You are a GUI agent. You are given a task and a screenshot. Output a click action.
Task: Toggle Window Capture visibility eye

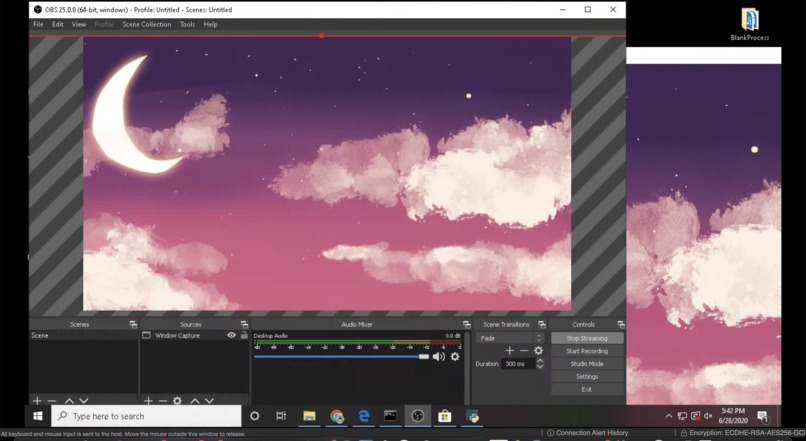click(231, 335)
